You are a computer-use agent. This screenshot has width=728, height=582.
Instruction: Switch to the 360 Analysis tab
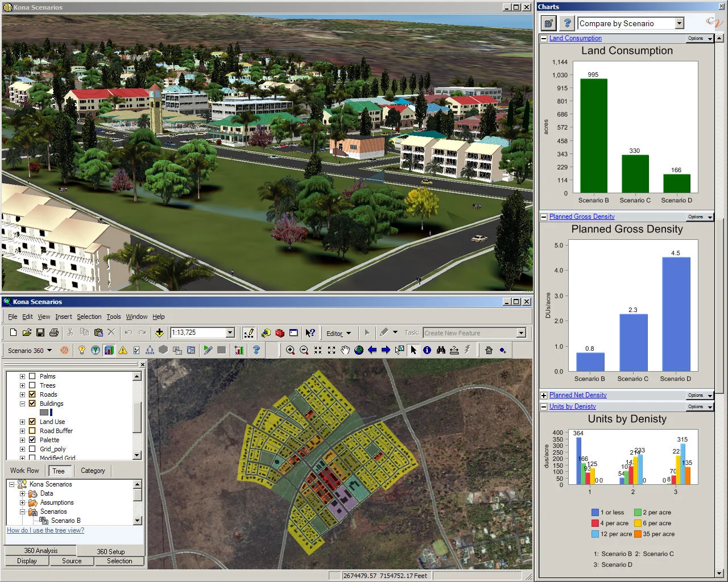click(x=40, y=551)
